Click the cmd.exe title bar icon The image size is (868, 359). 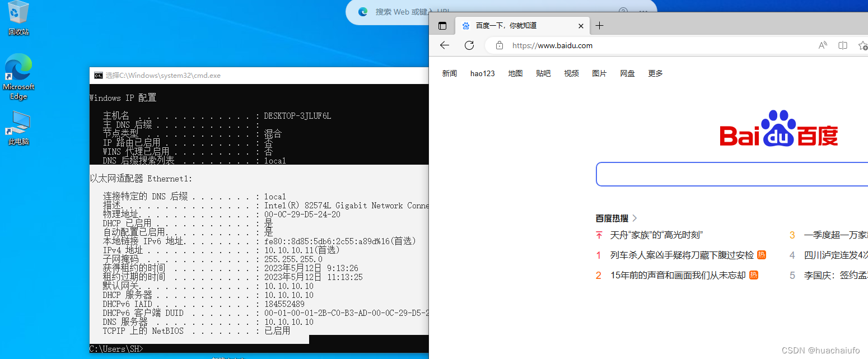click(x=99, y=74)
